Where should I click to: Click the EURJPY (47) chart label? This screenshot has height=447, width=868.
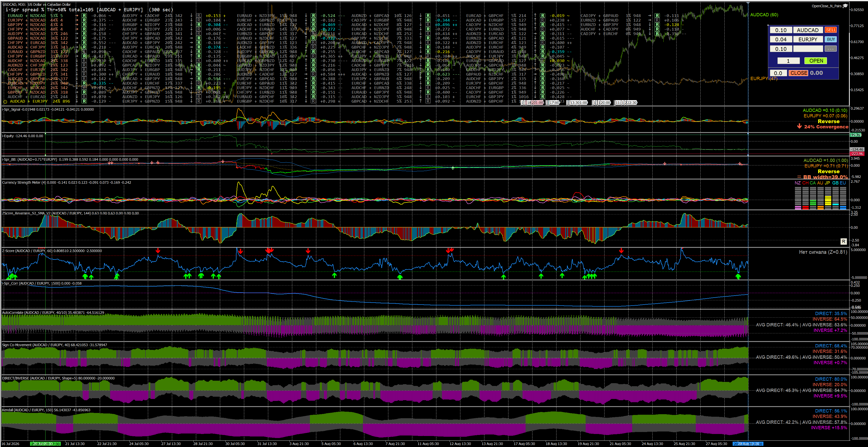click(x=764, y=79)
